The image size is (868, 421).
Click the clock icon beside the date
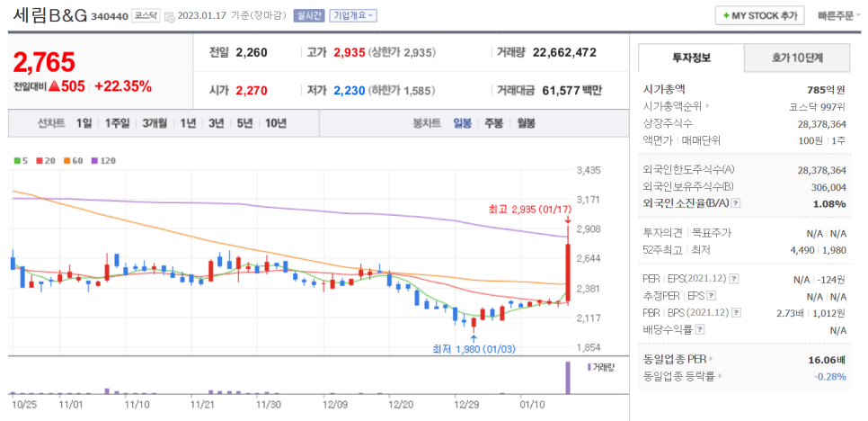[x=170, y=16]
